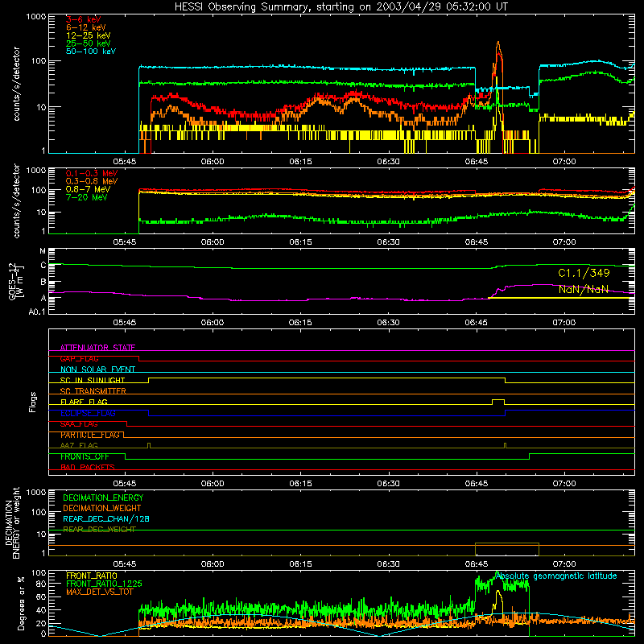Viewport: 644px width, 644px height.
Task: Click the DECIMATION_WEIGHT legend label
Action: tap(102, 508)
